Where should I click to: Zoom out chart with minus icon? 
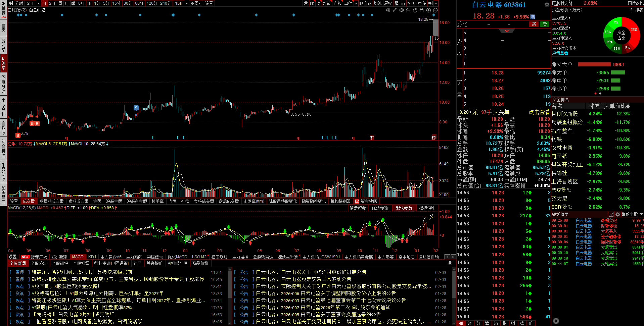point(435,10)
